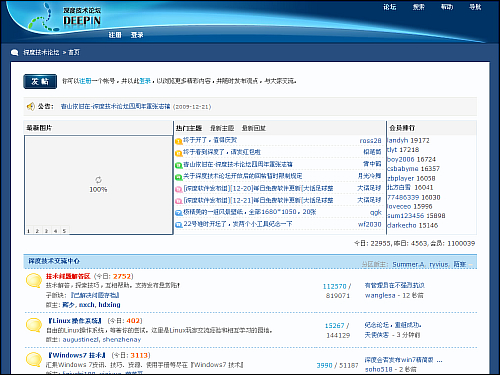The image size is (500, 375).
Task: Click moderator hdxing
Action: (x=109, y=305)
